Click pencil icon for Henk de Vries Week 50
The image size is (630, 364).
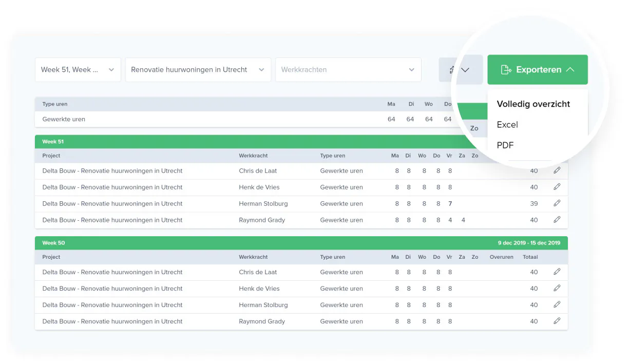pos(557,289)
